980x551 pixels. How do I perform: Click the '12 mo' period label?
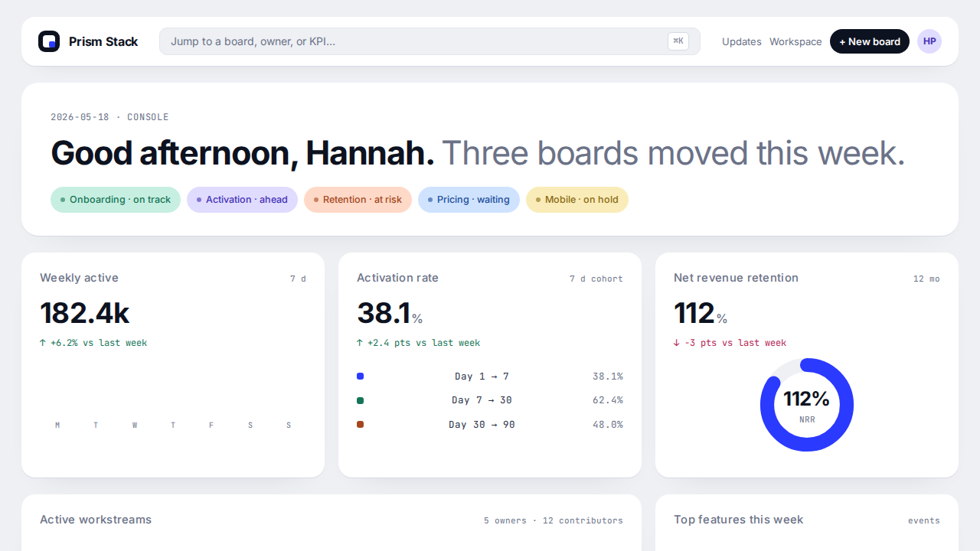[926, 279]
